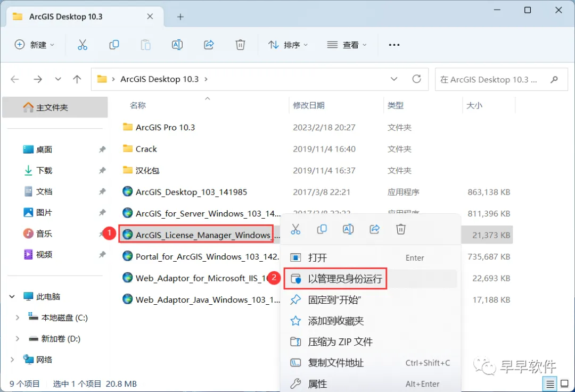Choose 固定到"开始" in context menu
This screenshot has height=392, width=575.
point(371,299)
